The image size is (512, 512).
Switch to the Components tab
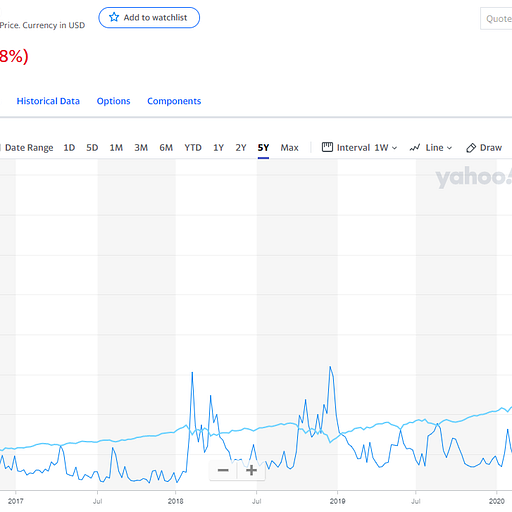(x=174, y=101)
